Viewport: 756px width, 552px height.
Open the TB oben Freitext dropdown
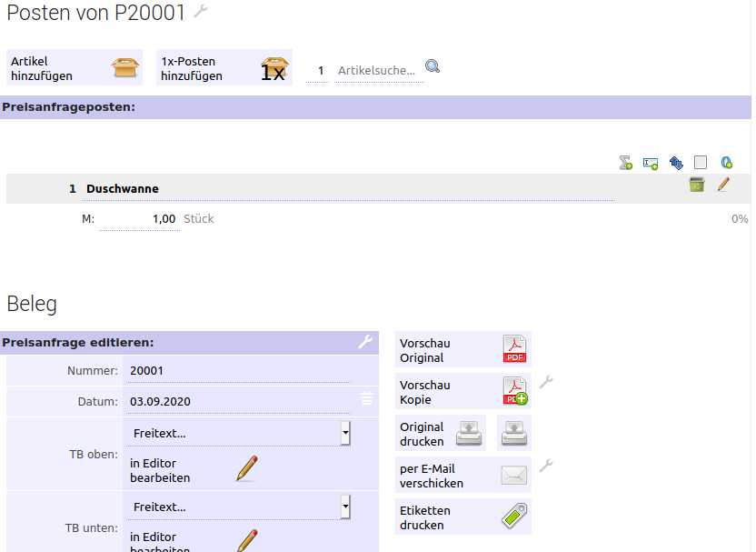tap(238, 433)
